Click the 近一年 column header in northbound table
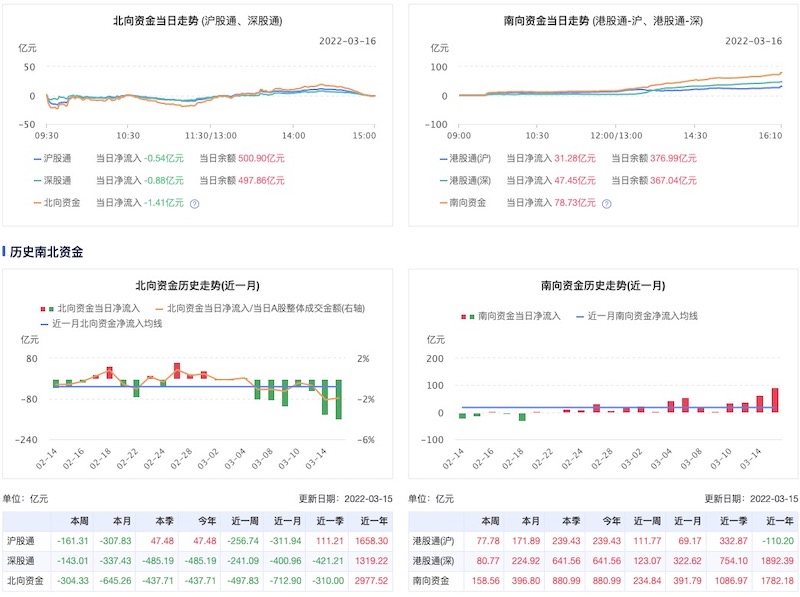800x597 pixels. click(x=374, y=521)
